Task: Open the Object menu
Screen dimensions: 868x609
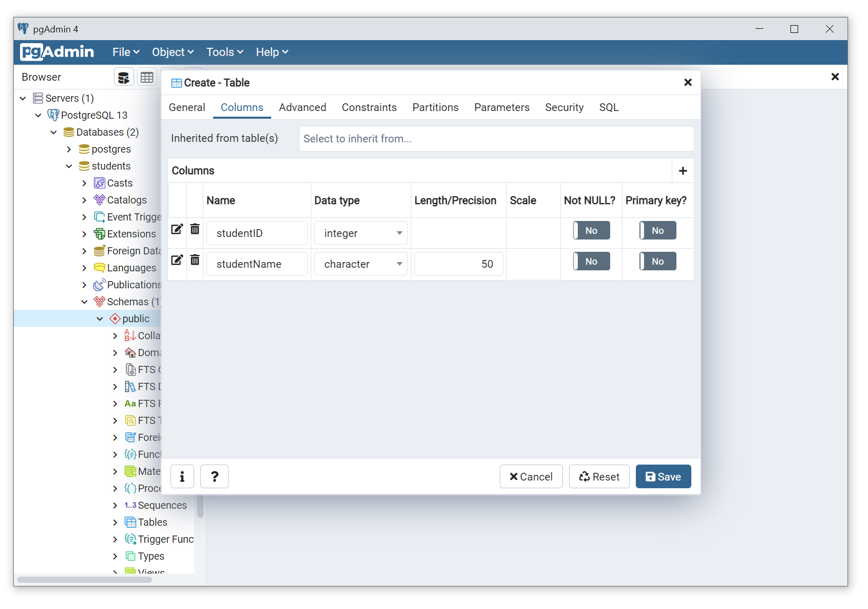Action: [x=173, y=52]
